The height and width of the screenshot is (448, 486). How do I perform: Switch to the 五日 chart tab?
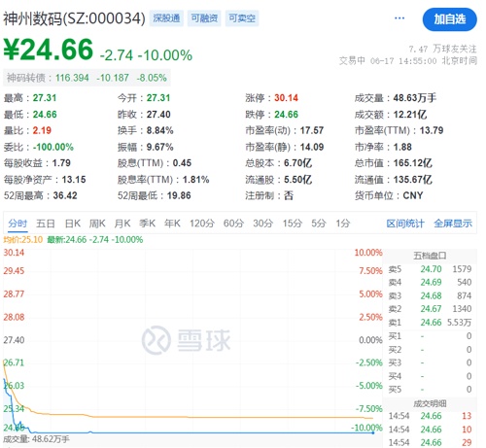(x=46, y=224)
